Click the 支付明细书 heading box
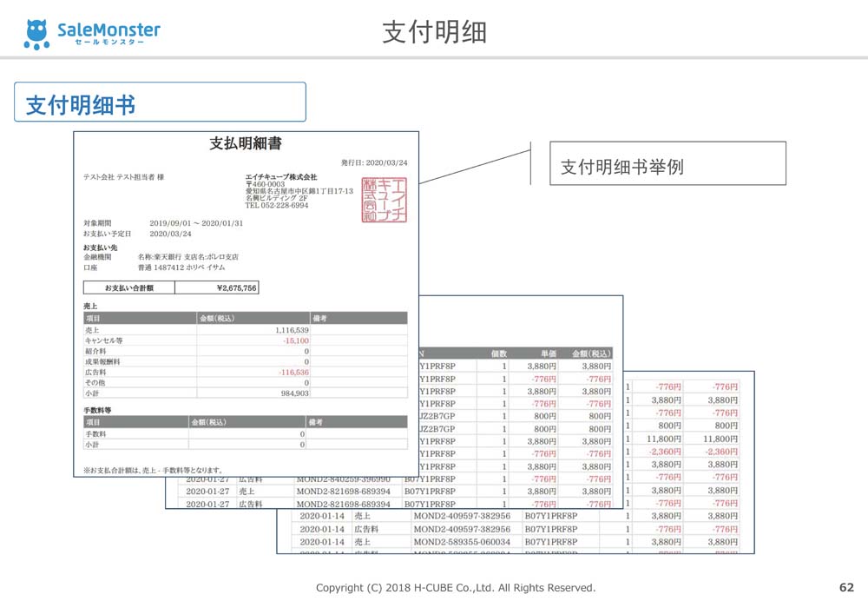This screenshot has width=868, height=601. pyautogui.click(x=160, y=102)
